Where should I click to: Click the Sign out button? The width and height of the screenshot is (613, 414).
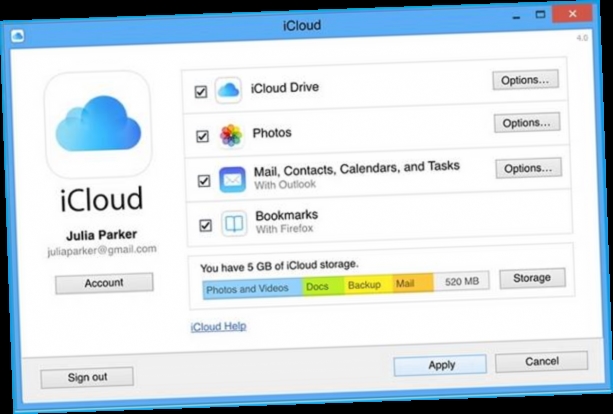coord(87,377)
